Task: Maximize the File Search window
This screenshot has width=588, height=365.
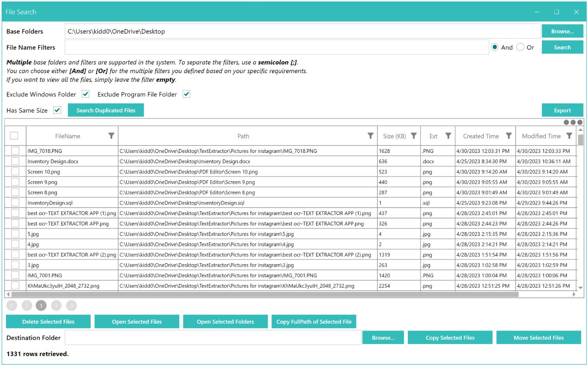Action: (x=556, y=12)
